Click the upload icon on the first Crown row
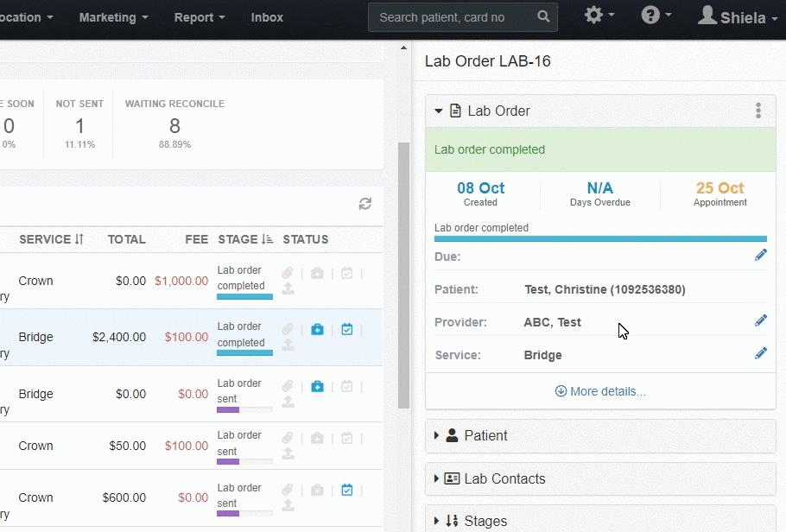786x532 pixels. tap(288, 288)
